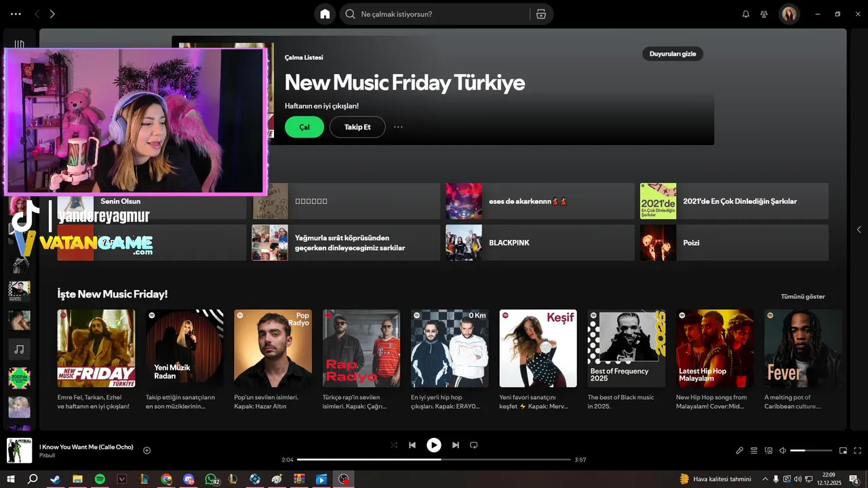Expand the right side panel arrow
This screenshot has width=868, height=488.
pyautogui.click(x=859, y=230)
